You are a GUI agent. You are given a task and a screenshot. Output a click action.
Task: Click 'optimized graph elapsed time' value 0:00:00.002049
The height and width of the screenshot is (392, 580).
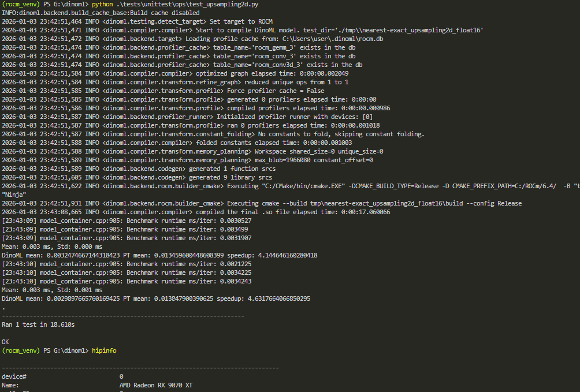tap(324, 73)
